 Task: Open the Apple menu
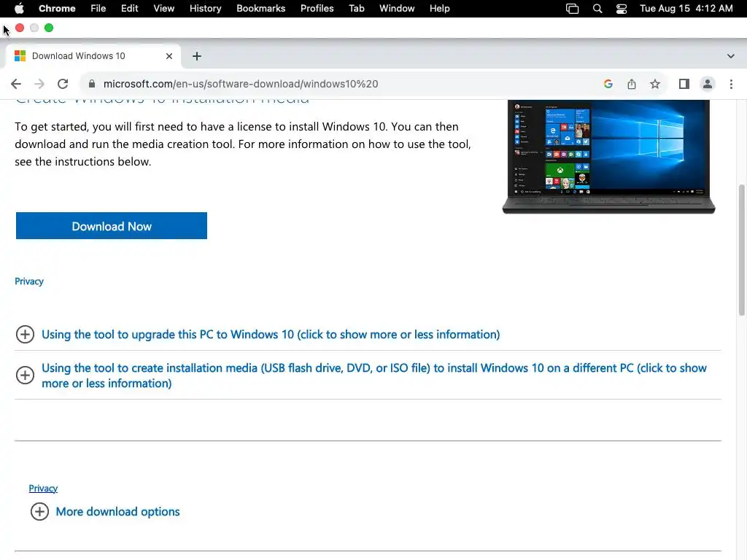tap(19, 9)
